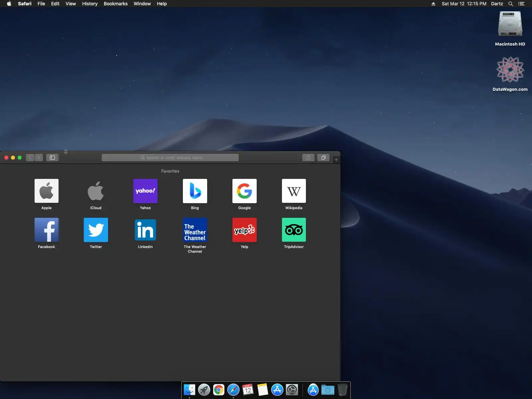Show the tab overview in Safari

323,158
